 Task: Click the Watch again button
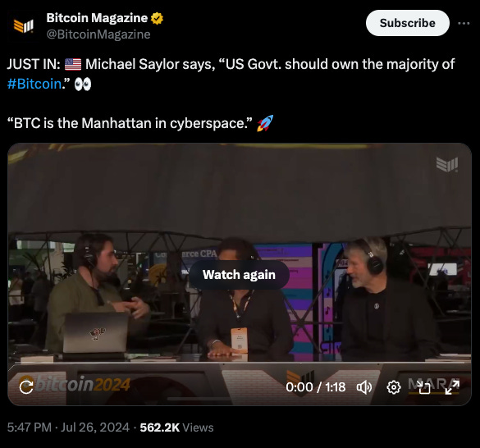click(x=239, y=275)
